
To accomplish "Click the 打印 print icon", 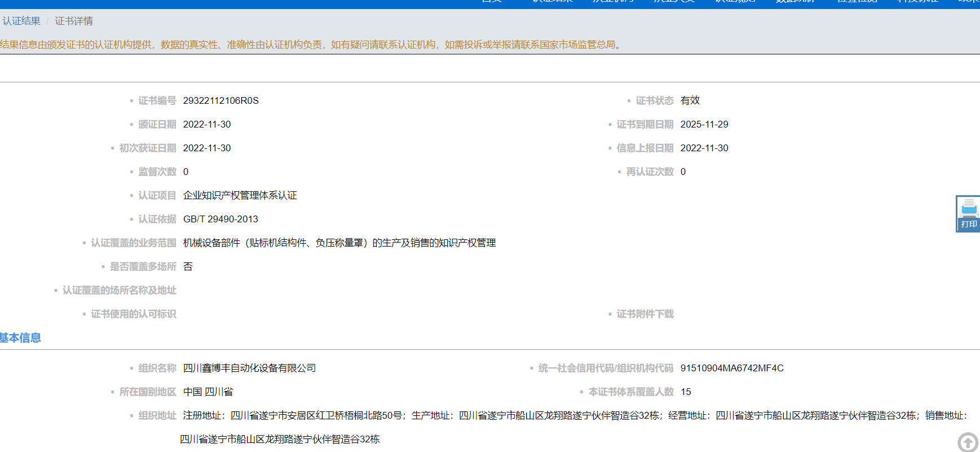I will coord(968,213).
